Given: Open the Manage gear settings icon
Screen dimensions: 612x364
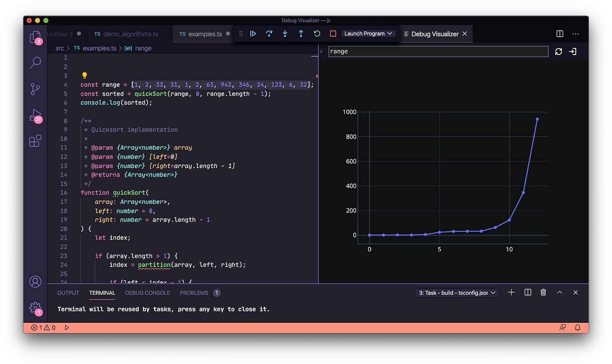Looking at the screenshot, I should 35,308.
